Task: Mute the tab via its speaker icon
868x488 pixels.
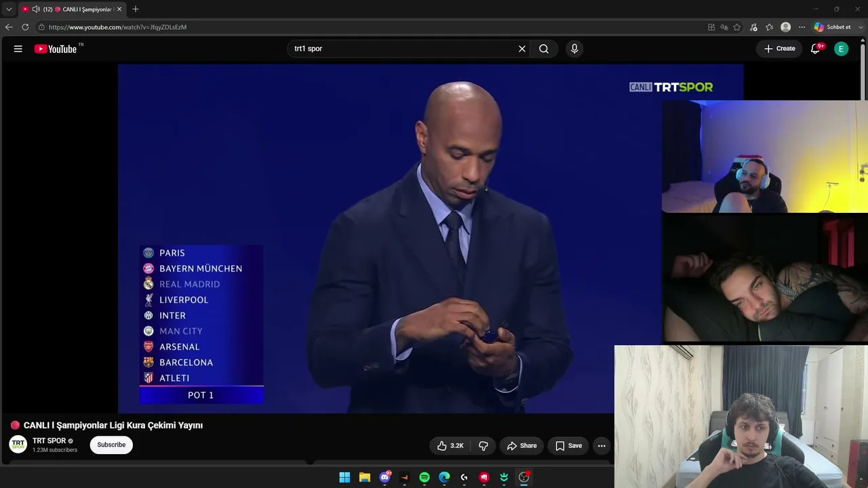Action: (36, 9)
